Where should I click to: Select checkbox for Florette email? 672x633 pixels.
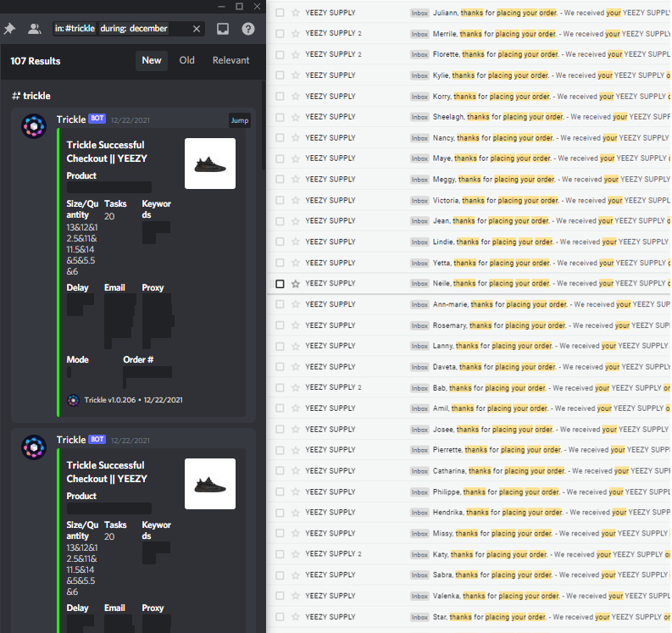point(280,54)
